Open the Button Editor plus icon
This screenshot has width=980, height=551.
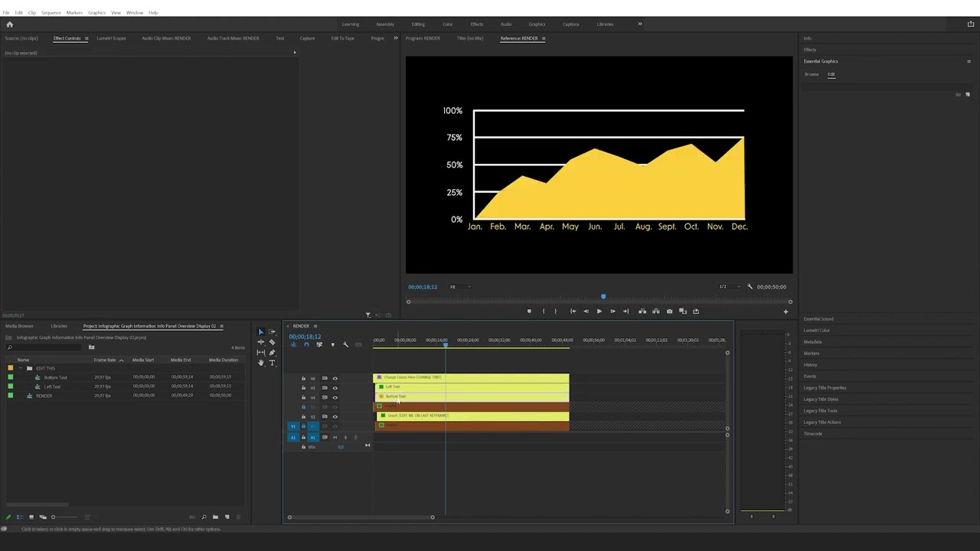tap(785, 311)
